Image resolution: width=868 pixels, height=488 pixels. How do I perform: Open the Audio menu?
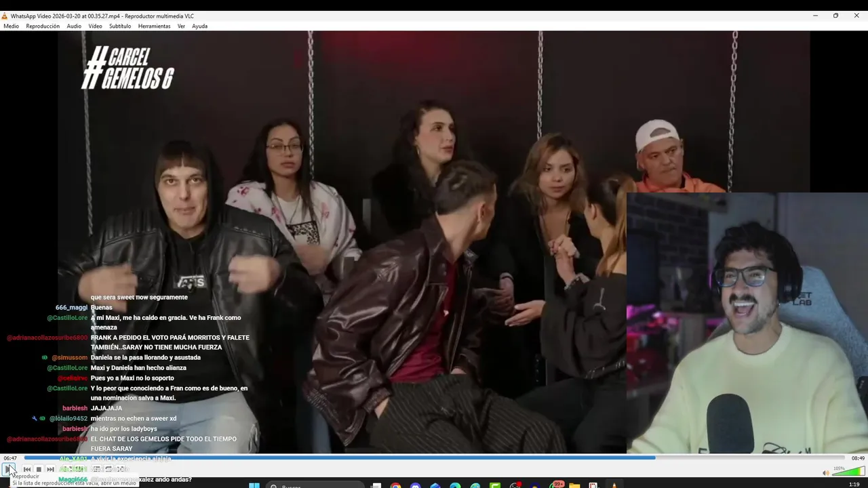pyautogui.click(x=74, y=26)
